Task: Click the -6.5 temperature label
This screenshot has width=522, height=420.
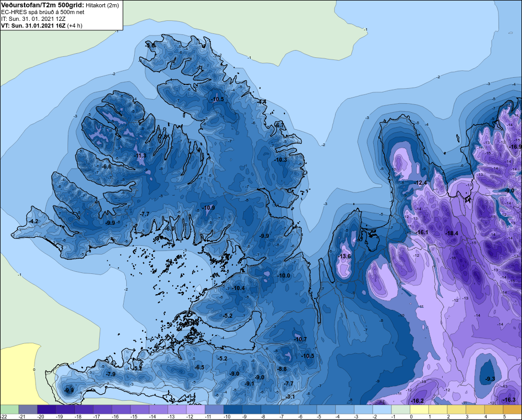Action: [199, 367]
